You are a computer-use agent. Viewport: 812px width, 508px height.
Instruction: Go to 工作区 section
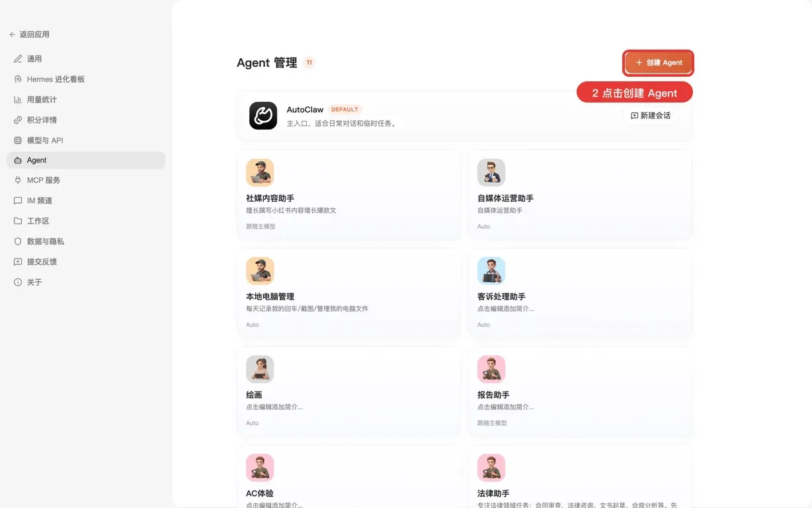pos(86,221)
